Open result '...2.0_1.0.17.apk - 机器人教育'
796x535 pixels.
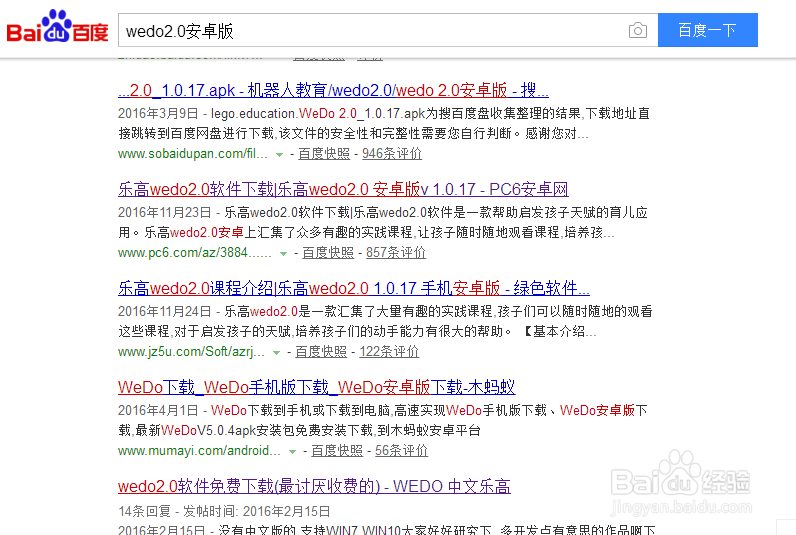click(333, 90)
